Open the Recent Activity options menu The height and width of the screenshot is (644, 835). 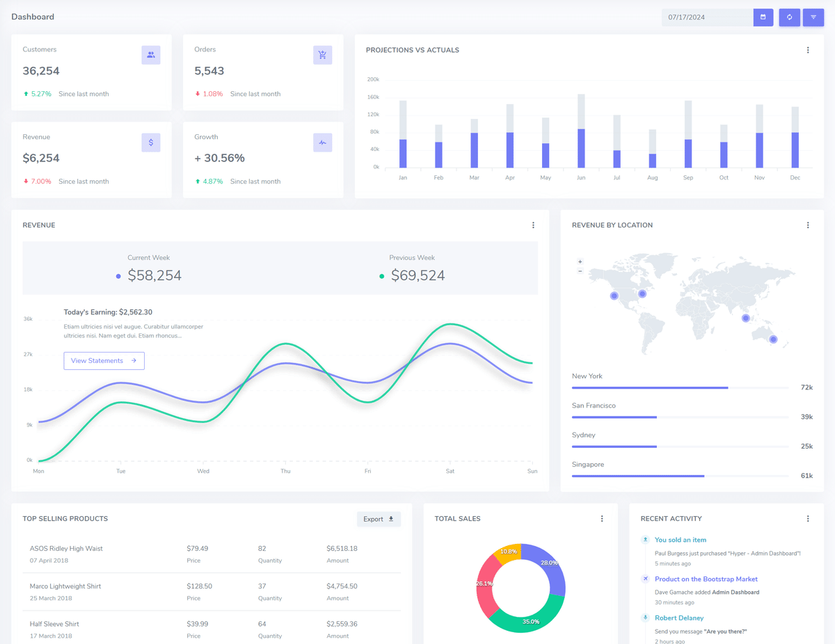tap(808, 519)
